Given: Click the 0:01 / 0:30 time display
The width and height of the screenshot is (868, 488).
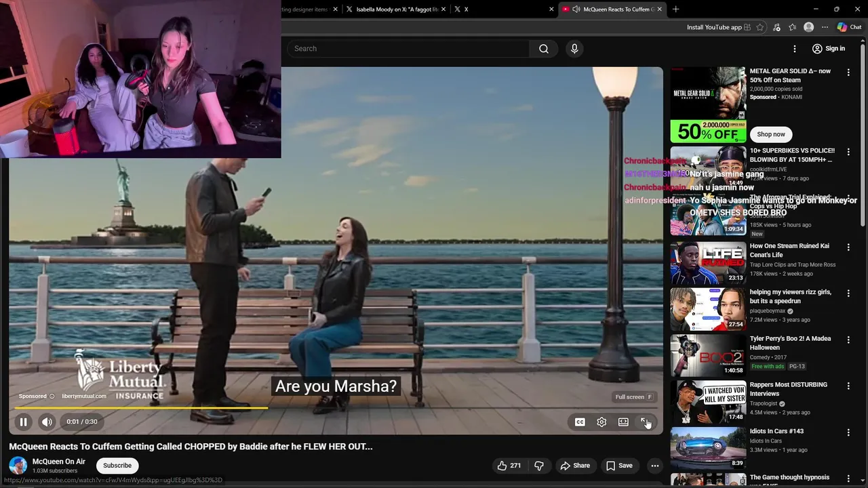Looking at the screenshot, I should coord(82,422).
